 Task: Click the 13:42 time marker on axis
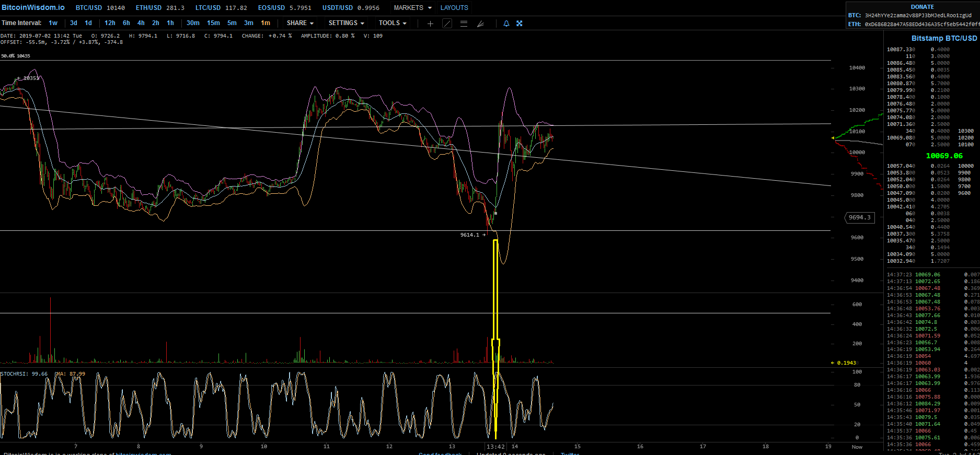point(495,447)
